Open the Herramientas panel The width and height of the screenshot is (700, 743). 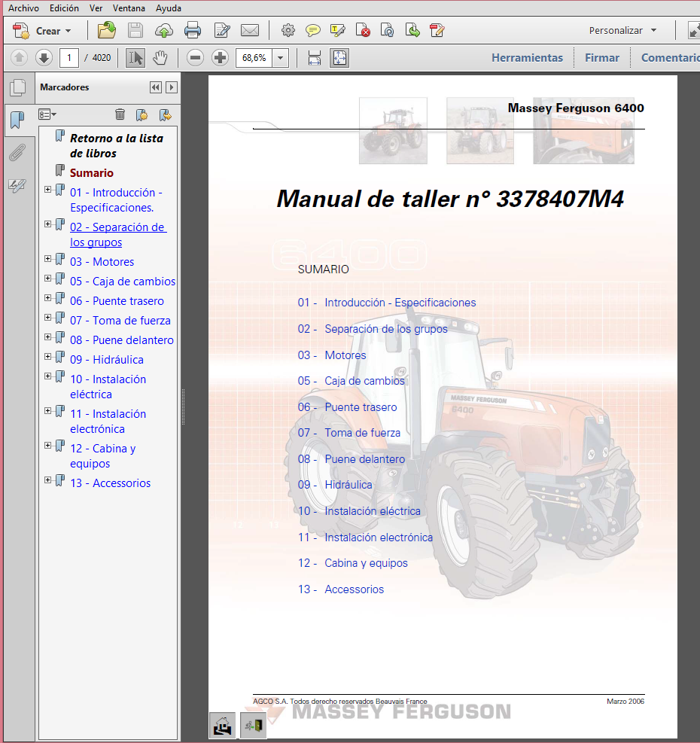(x=527, y=58)
